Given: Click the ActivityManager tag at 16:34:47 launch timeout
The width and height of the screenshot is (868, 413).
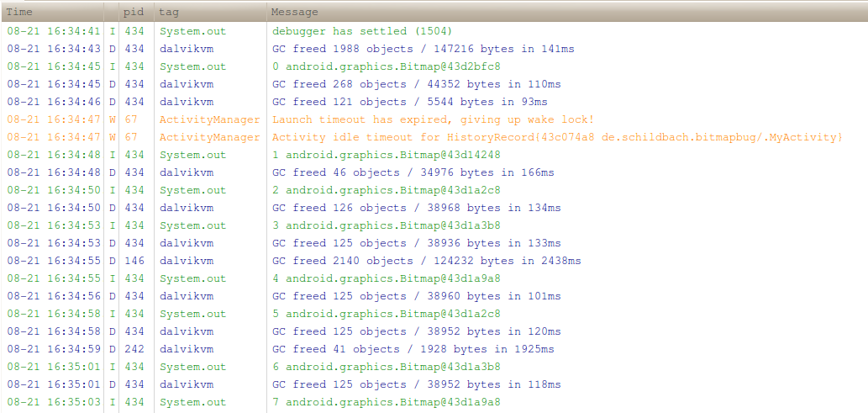Looking at the screenshot, I should (x=209, y=119).
